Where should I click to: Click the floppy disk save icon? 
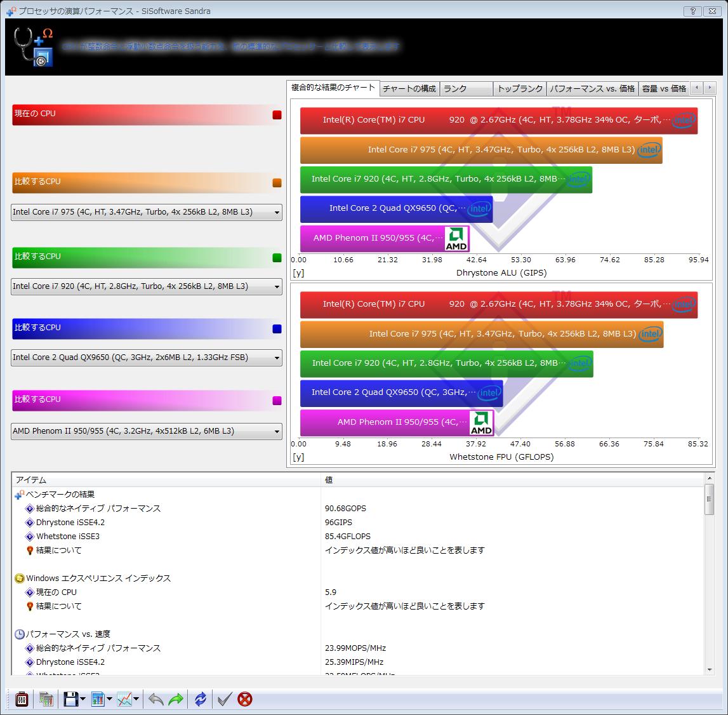click(71, 698)
